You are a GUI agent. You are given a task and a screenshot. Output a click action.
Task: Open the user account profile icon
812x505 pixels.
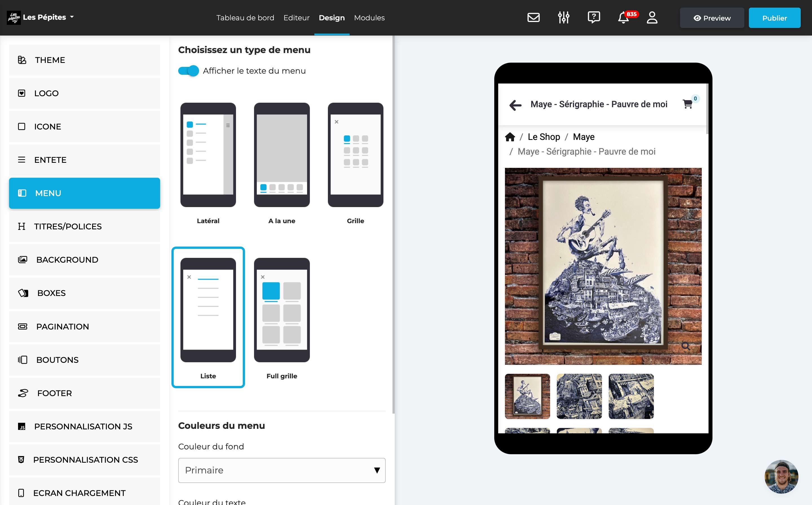(652, 17)
